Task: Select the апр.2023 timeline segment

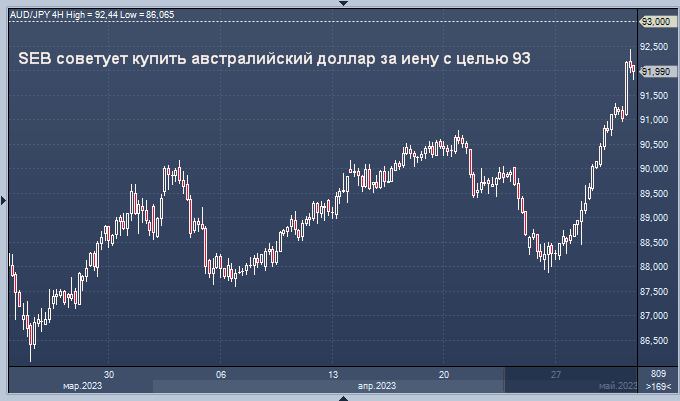Action: (x=376, y=386)
